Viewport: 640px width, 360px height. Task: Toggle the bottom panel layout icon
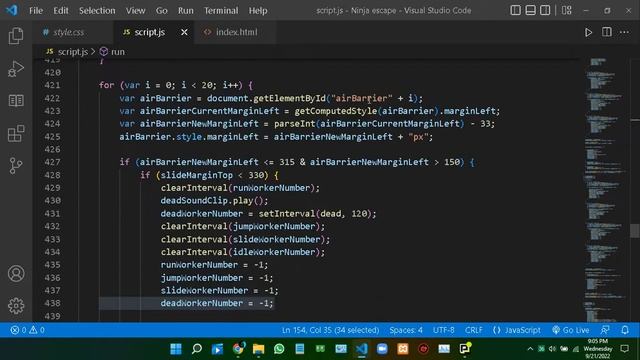[530, 10]
